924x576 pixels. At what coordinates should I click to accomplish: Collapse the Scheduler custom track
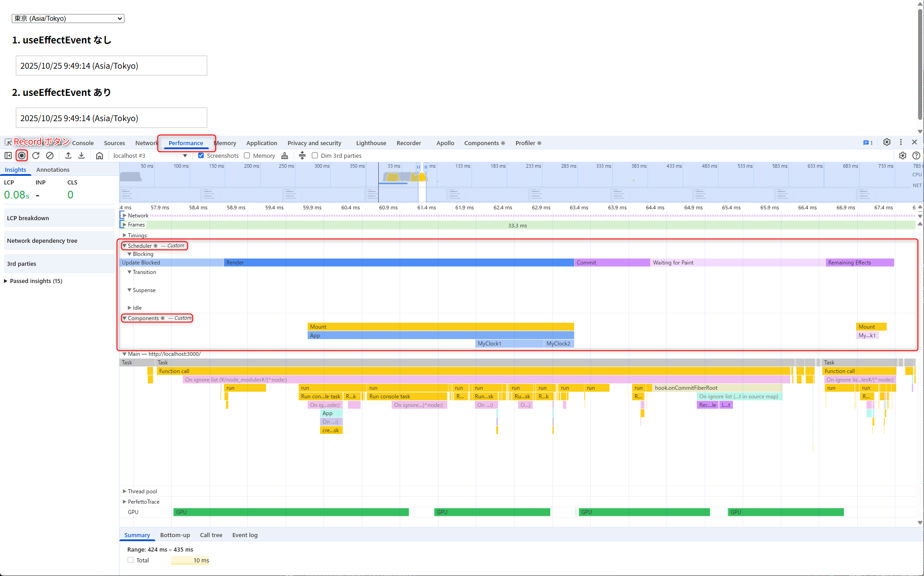click(x=125, y=246)
